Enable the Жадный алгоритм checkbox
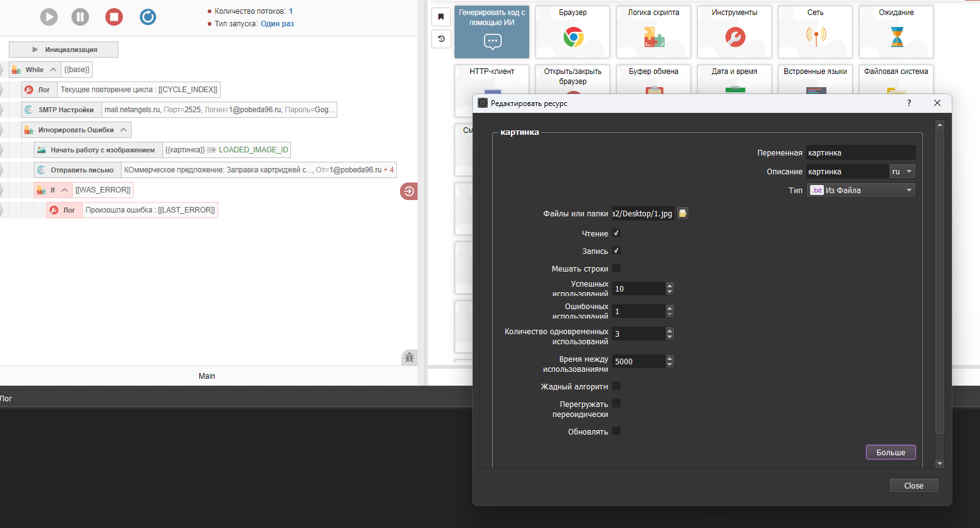The height and width of the screenshot is (528, 980). 616,386
